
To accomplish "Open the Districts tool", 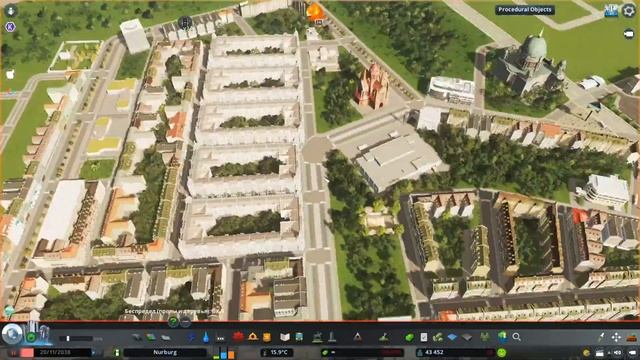I will [x=165, y=338].
